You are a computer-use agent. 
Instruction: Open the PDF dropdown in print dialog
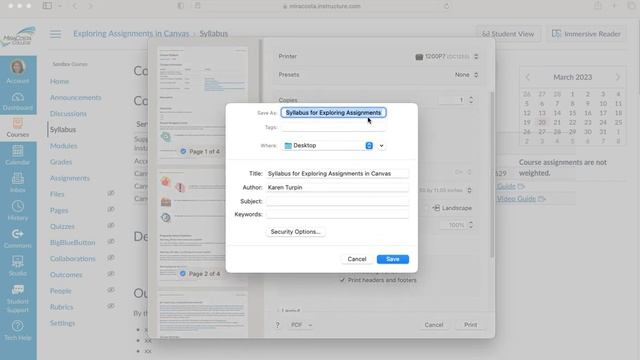coord(301,325)
